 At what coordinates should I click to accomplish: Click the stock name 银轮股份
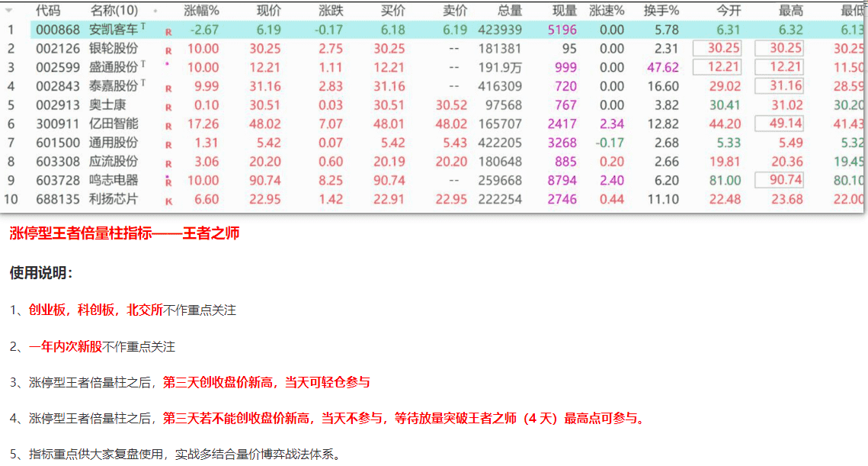click(114, 49)
